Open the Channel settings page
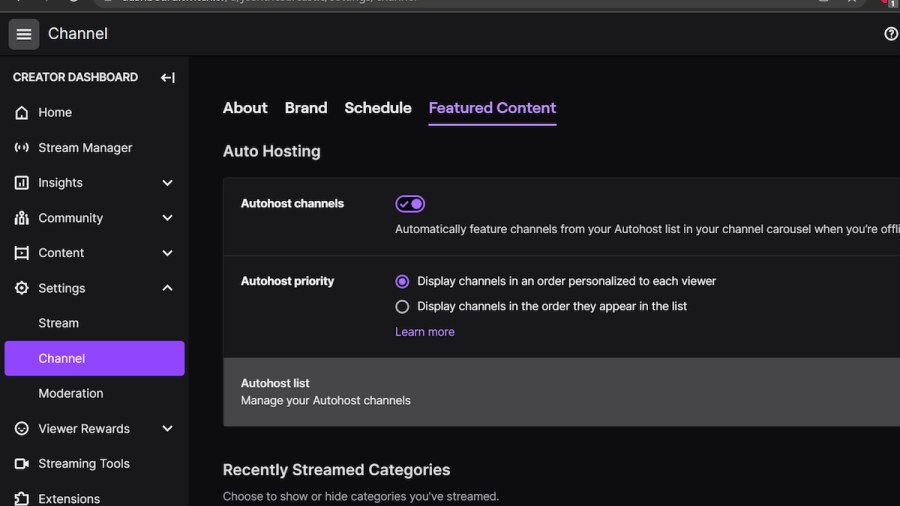 tap(94, 359)
